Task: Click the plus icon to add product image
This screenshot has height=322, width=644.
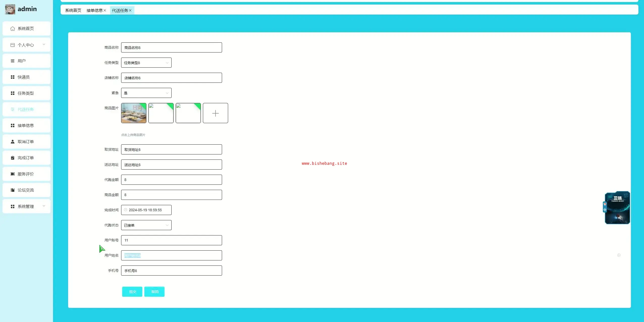Action: tap(215, 113)
